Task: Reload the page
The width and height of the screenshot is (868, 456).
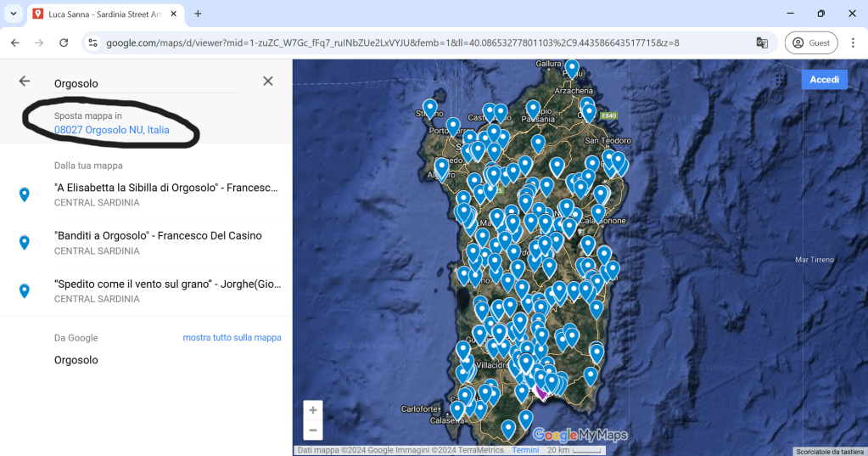Action: [x=64, y=42]
